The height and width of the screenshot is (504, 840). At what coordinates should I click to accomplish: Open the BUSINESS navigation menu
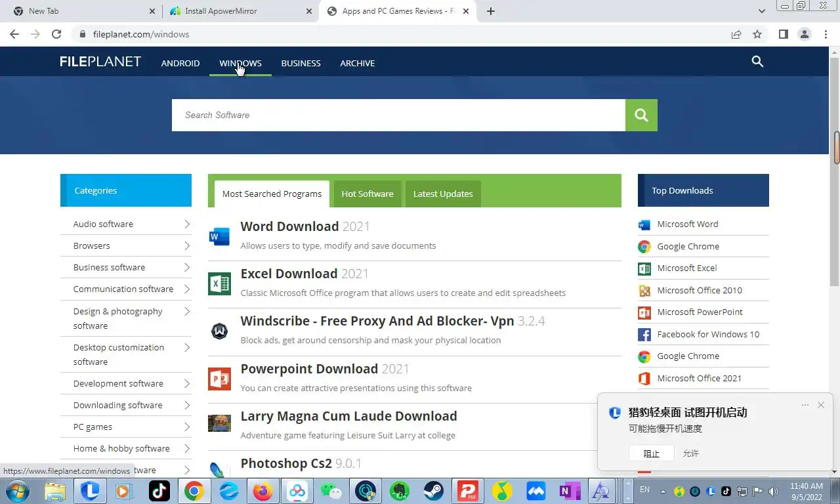pos(301,63)
